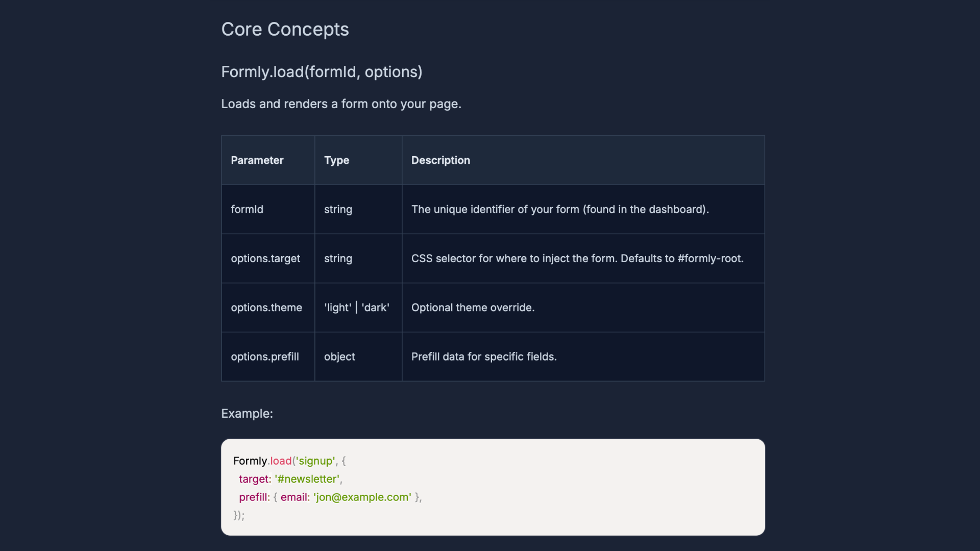Click Prefill data for specific fields text

483,357
